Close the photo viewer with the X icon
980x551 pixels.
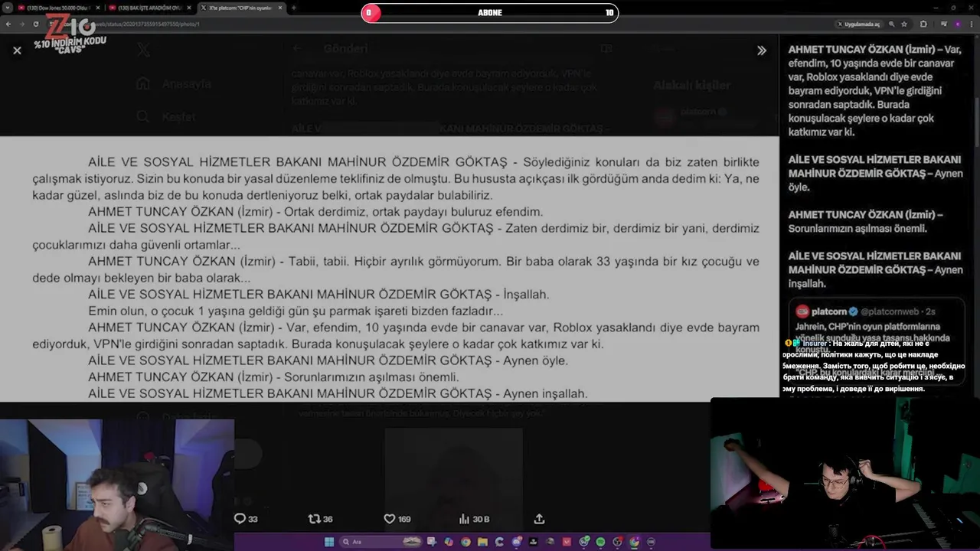pos(17,50)
